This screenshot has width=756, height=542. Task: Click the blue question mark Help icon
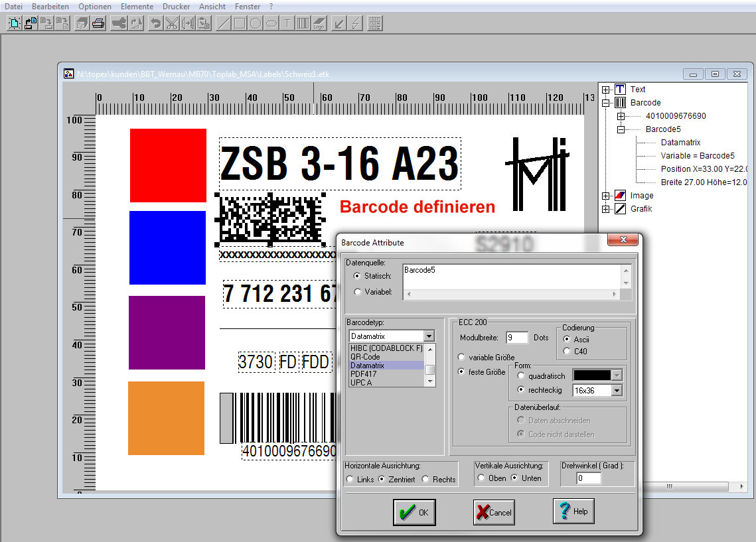[565, 511]
